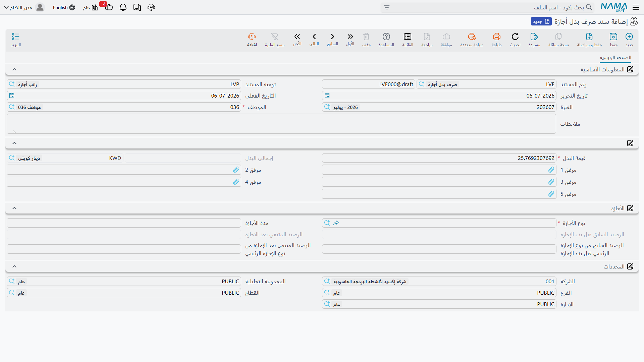Open lookup for توجيه المستند LVP

[x=12, y=84]
